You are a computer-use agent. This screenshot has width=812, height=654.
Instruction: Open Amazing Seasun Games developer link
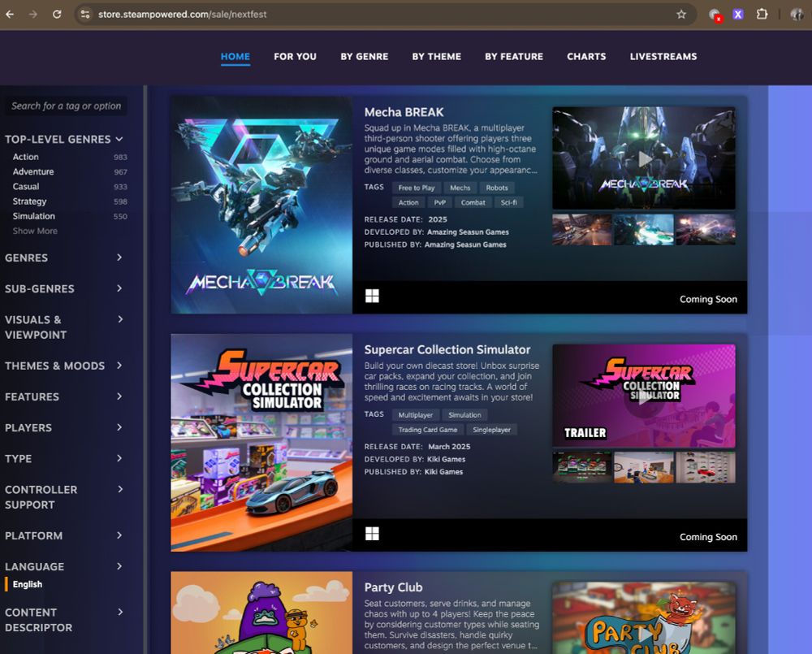468,232
